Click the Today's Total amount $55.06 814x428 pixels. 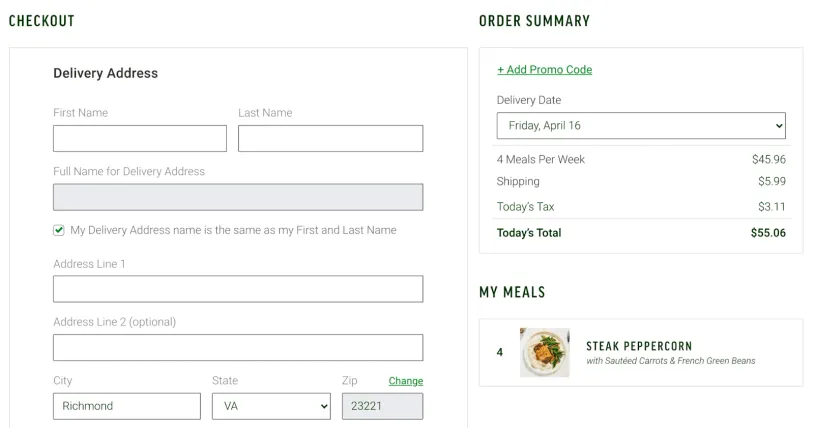[768, 233]
